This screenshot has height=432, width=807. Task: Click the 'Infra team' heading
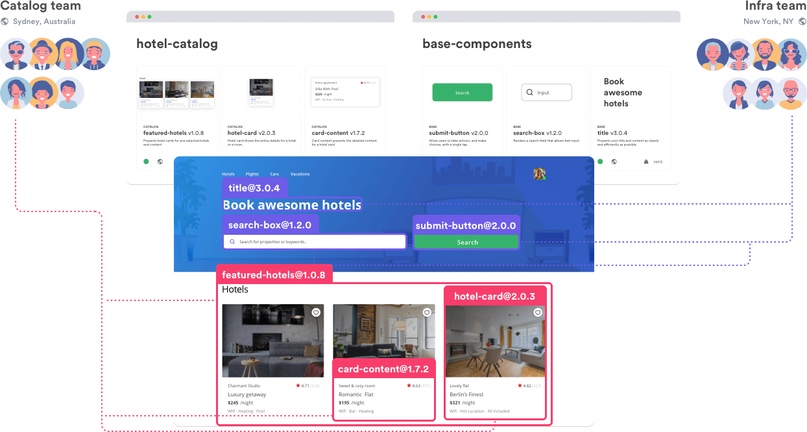click(776, 6)
